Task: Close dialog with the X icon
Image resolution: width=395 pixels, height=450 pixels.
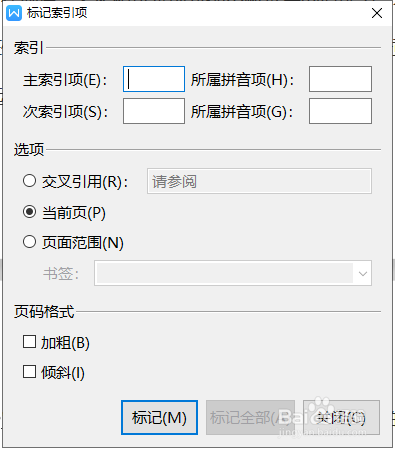Action: (377, 13)
